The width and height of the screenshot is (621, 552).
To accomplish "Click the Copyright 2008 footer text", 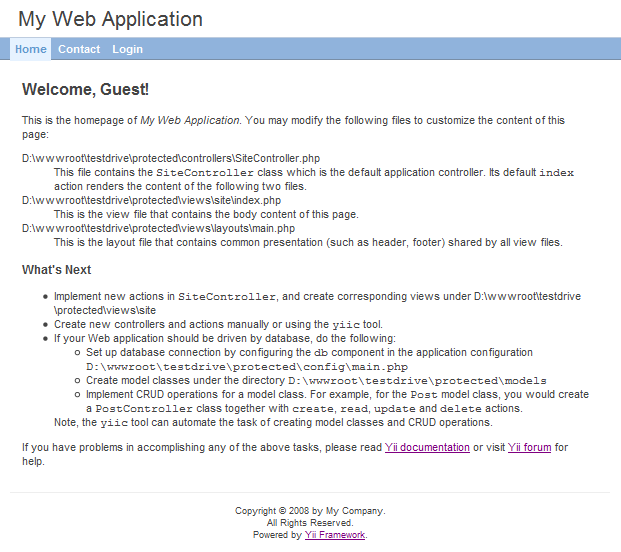I will coord(310,510).
